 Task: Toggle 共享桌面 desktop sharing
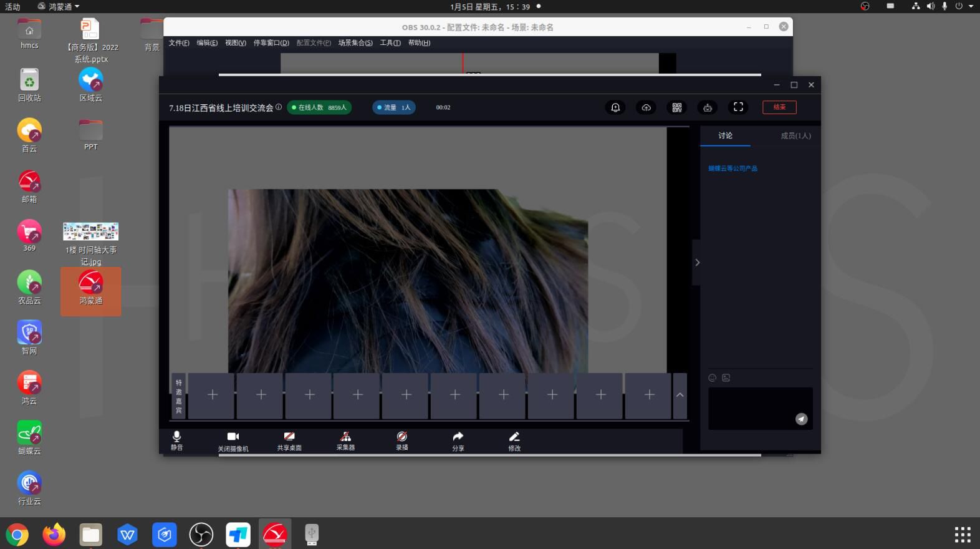(x=289, y=440)
